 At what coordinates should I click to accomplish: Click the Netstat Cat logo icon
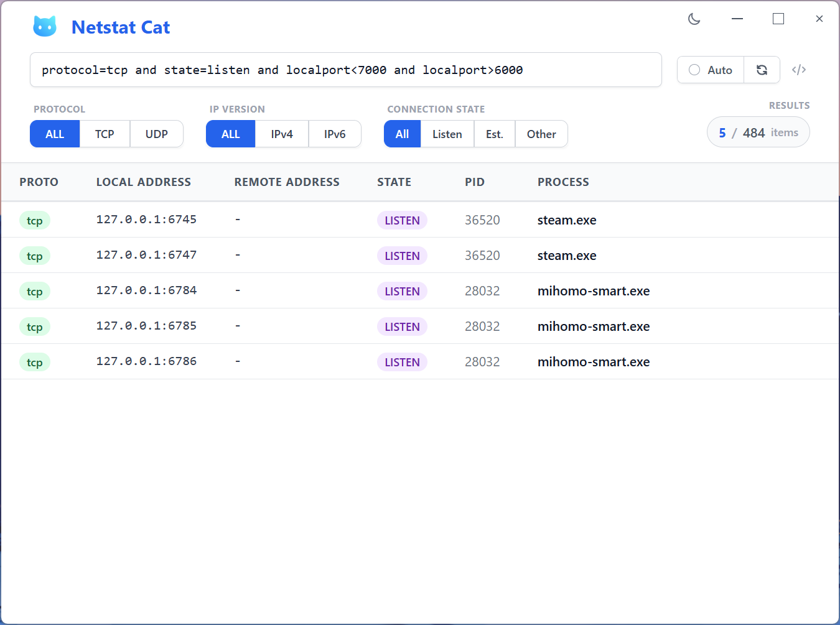tap(45, 27)
